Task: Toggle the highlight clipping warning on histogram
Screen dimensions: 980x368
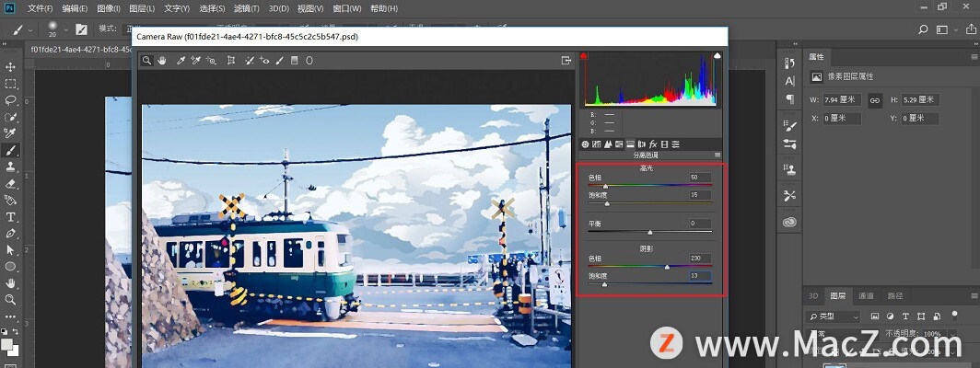Action: click(717, 55)
